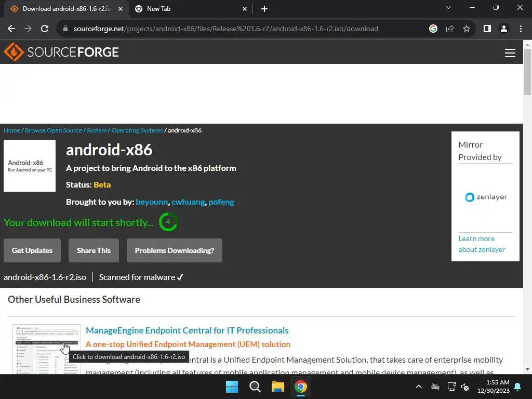Open the Chrome side panel
The height and width of the screenshot is (399, 532).
click(x=487, y=29)
